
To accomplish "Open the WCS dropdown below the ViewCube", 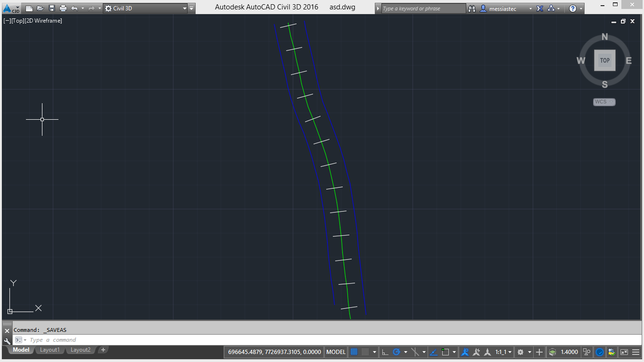I will [x=604, y=102].
